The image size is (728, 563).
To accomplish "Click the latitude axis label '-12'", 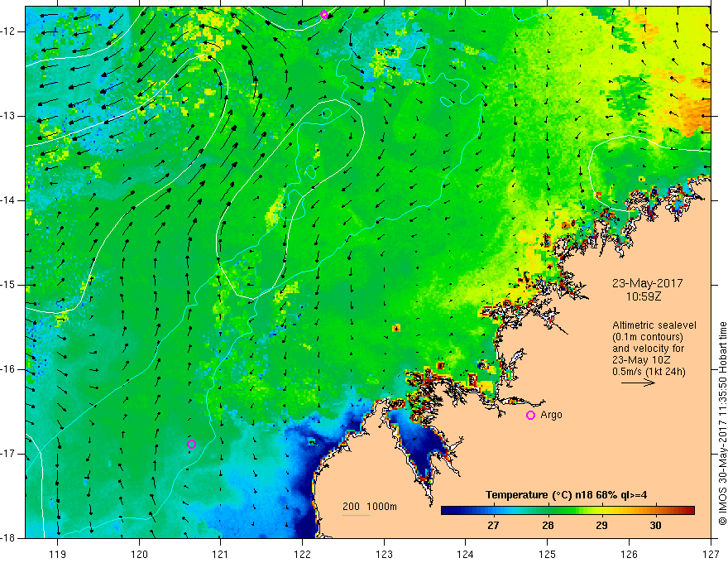I will tap(9, 31).
